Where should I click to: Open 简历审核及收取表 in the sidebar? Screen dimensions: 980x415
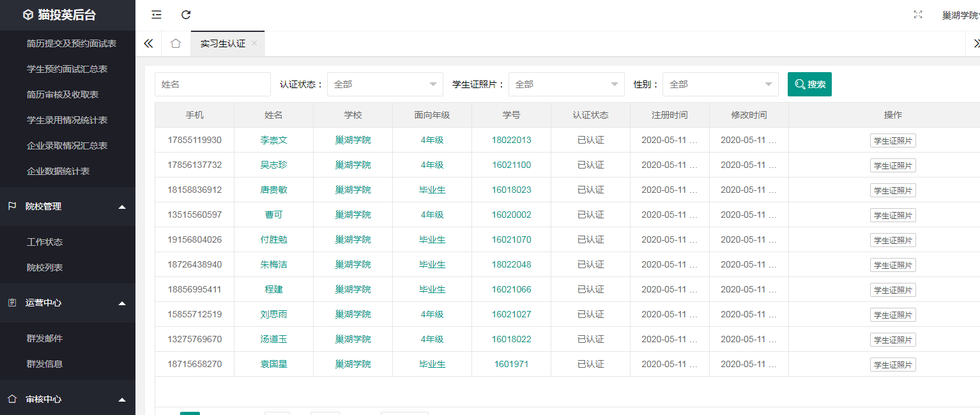pyautogui.click(x=63, y=94)
